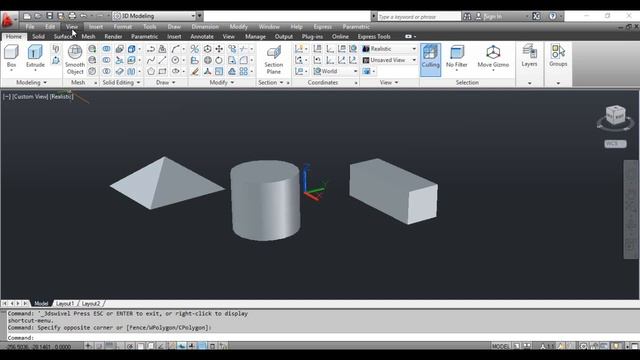
Task: Open the 3D Modeling workspace dropdown
Action: point(155,16)
